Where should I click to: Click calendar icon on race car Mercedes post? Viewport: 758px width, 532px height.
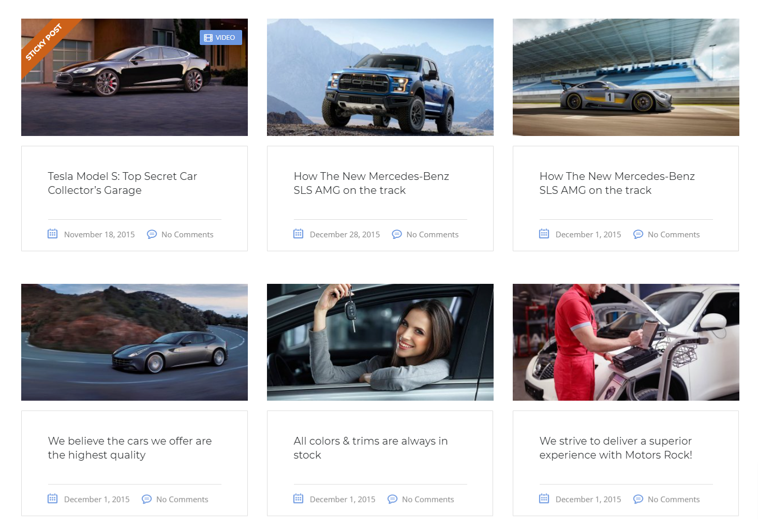(x=544, y=234)
